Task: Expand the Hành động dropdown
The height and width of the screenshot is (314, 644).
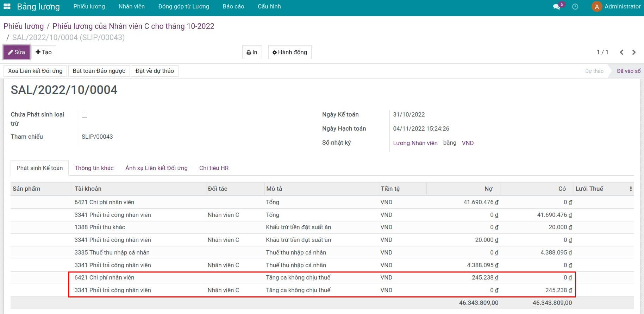Action: (289, 52)
